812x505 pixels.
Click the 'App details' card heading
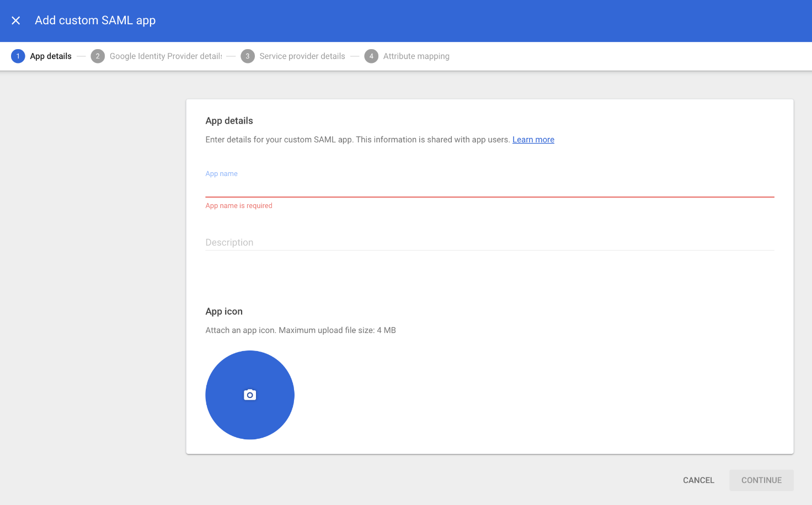(x=229, y=121)
